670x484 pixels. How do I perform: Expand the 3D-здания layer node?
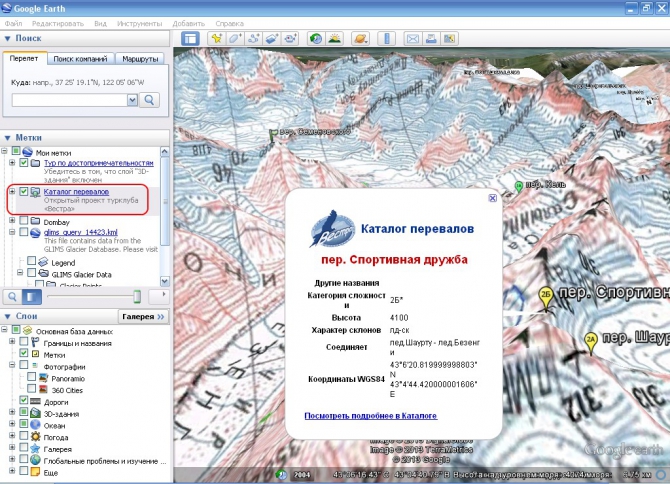pos(12,412)
